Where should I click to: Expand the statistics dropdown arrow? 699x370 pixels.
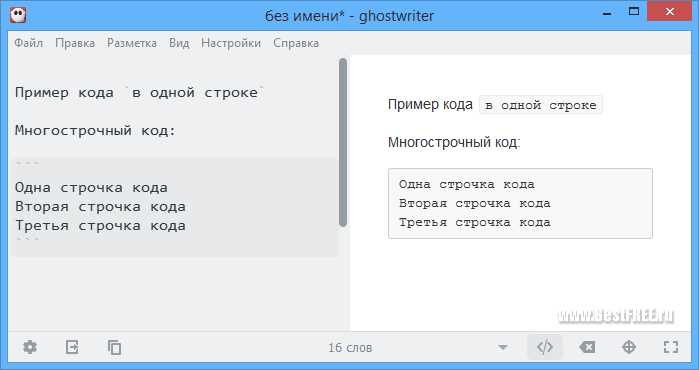(503, 347)
